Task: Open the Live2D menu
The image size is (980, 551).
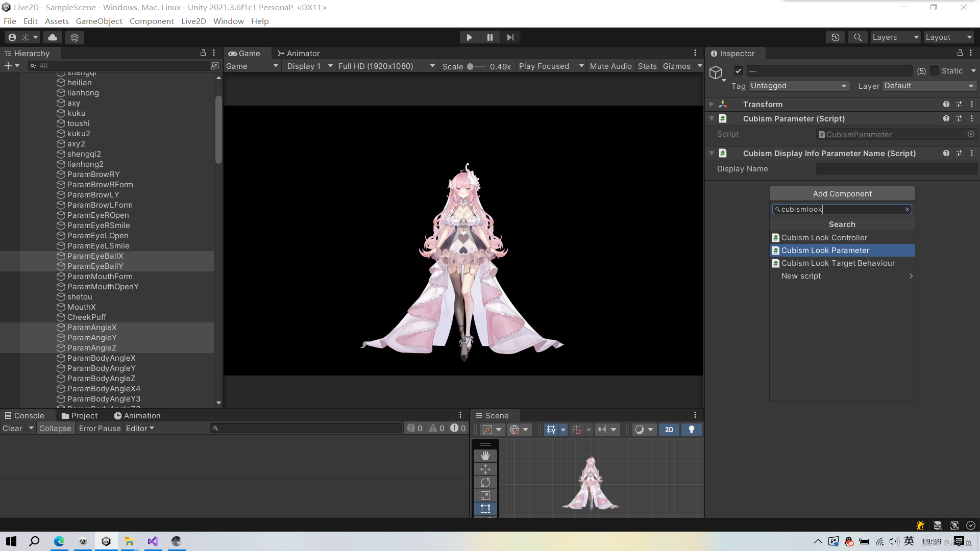Action: [193, 21]
